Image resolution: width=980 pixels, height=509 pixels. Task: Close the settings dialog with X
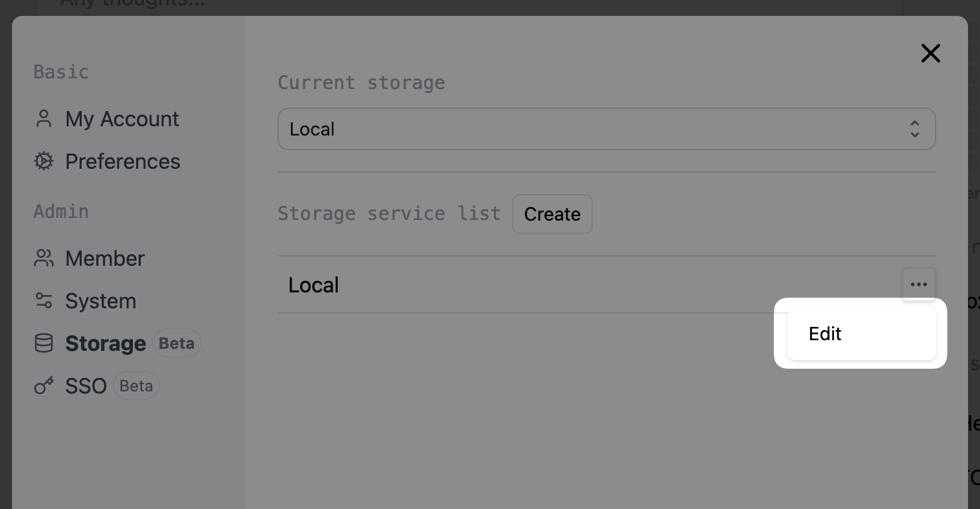tap(931, 53)
